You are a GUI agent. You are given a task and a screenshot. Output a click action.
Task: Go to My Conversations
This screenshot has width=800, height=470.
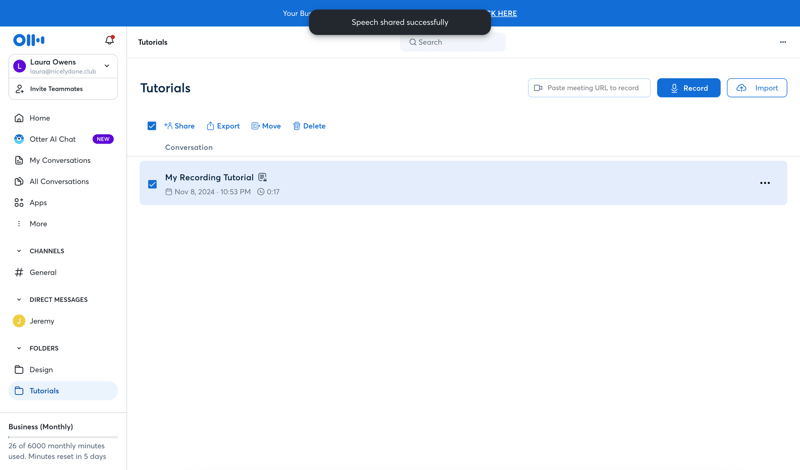(x=59, y=160)
